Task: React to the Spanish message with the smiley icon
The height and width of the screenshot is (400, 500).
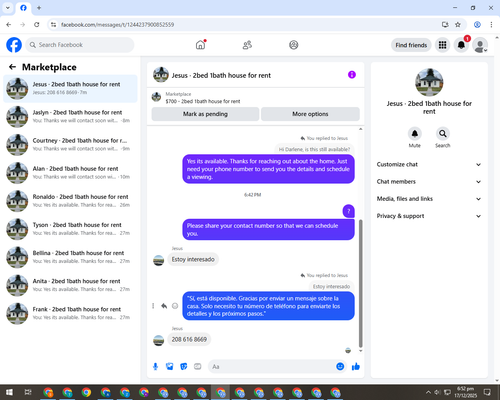Action: 175,306
